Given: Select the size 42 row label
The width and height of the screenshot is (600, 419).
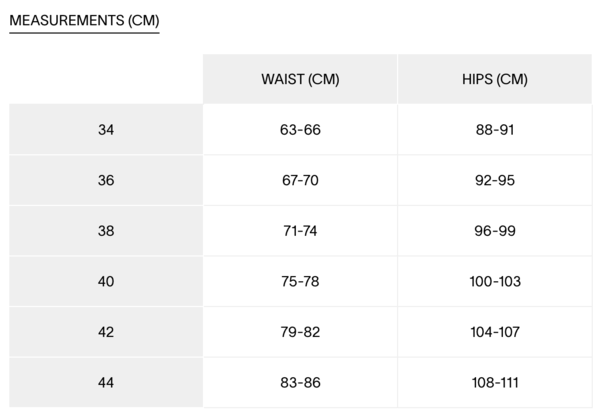Looking at the screenshot, I should 106,332.
